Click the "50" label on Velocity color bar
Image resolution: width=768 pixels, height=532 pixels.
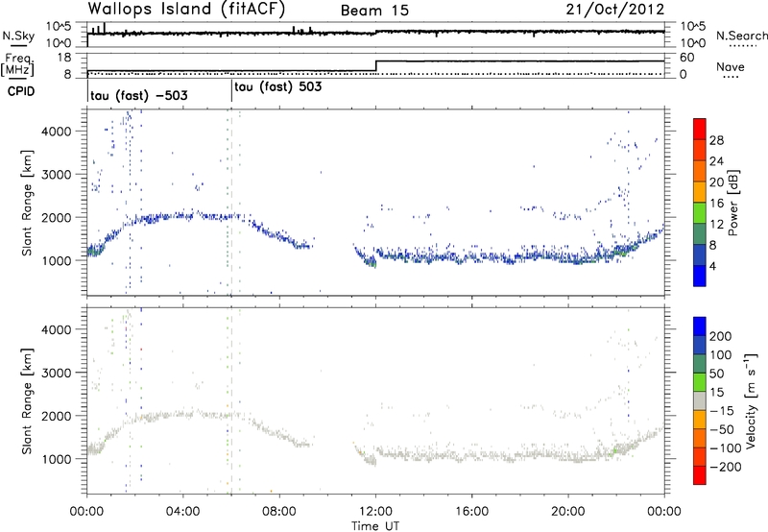pos(717,374)
